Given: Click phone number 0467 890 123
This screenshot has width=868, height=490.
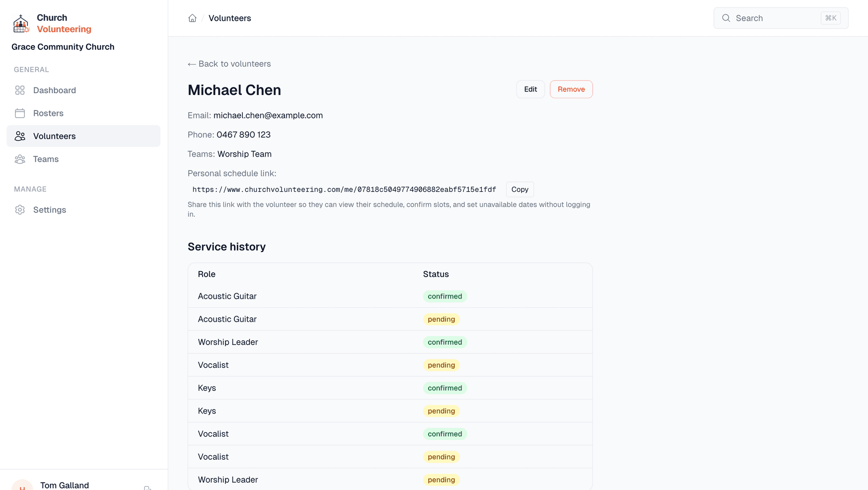Looking at the screenshot, I should coord(244,135).
